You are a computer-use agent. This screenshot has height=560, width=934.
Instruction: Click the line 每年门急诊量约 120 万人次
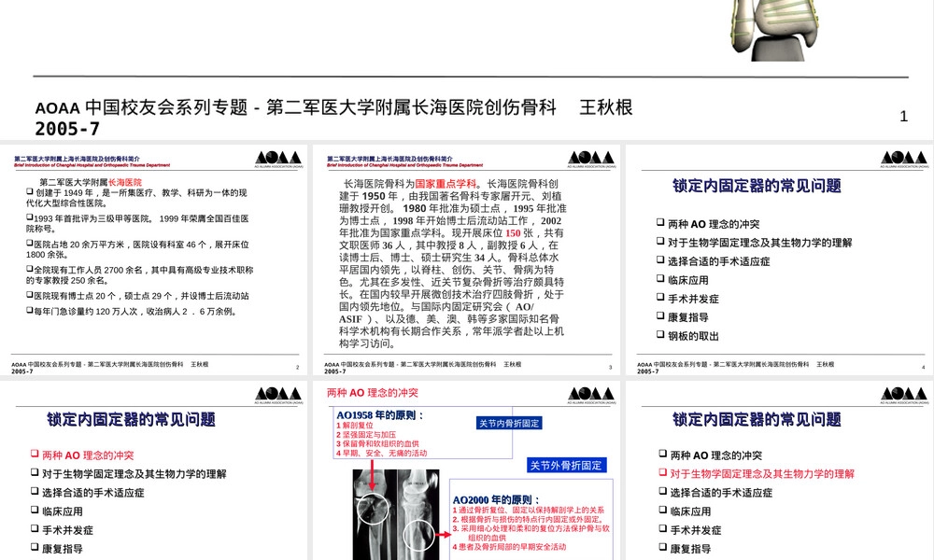pyautogui.click(x=133, y=311)
